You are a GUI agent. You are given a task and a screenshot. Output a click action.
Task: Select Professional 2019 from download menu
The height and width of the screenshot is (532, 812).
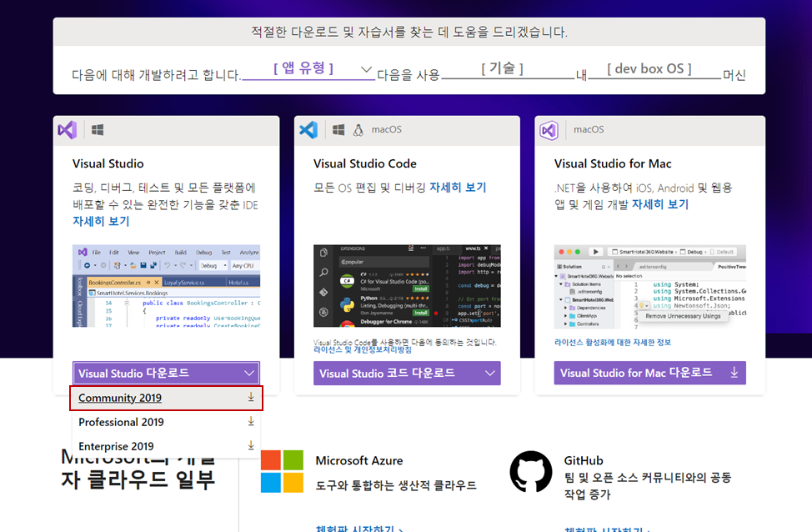coord(166,422)
